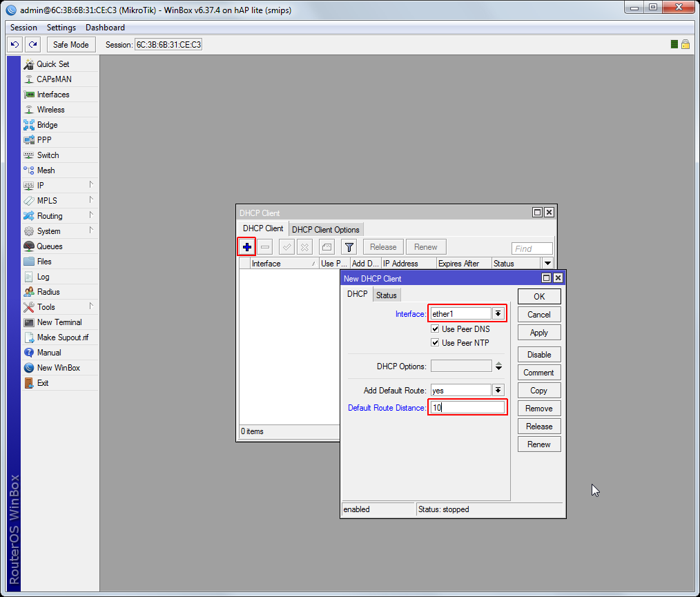Toggle the Use Peer DNS checkbox
Screen dimensions: 700x597
point(436,329)
